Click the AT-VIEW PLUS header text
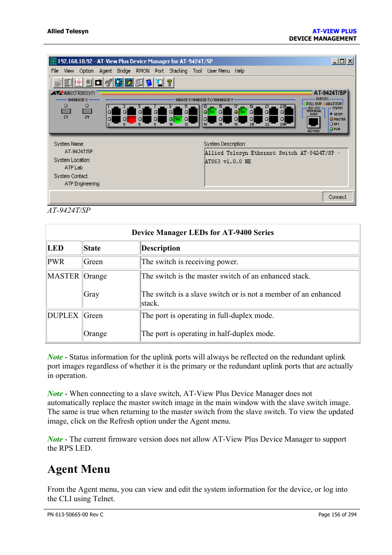The height and width of the screenshot is (555, 392). 334,31
